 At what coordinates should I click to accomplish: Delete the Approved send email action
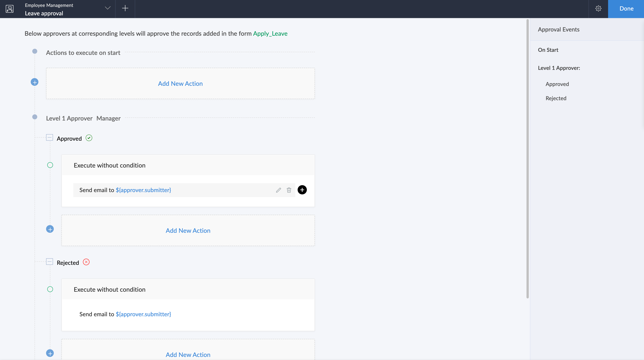coord(289,190)
